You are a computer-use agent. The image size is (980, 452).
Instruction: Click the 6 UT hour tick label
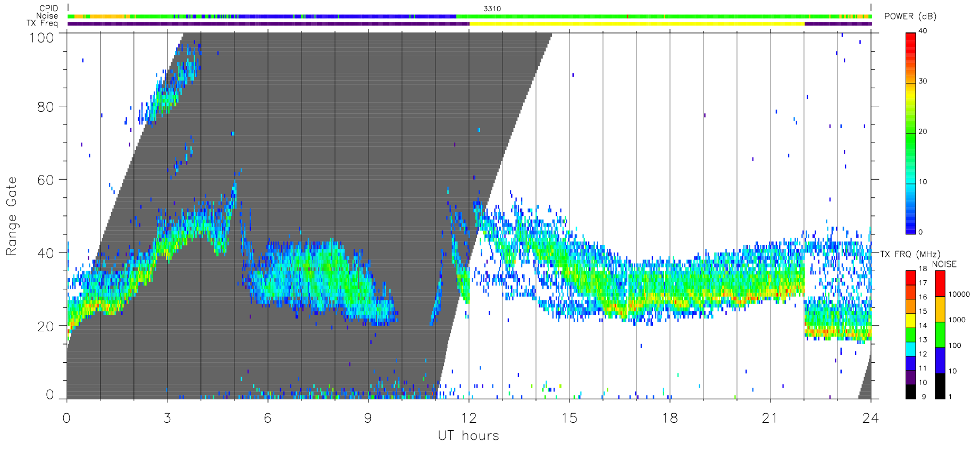(267, 418)
